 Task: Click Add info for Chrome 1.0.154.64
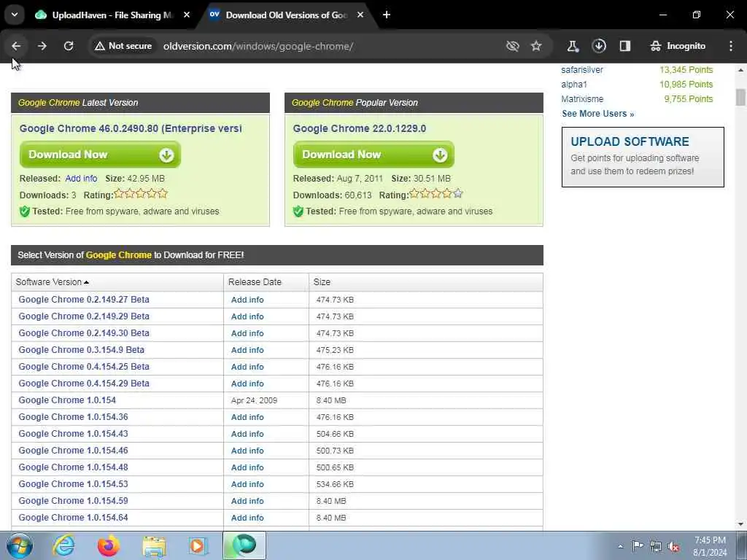pos(247,518)
